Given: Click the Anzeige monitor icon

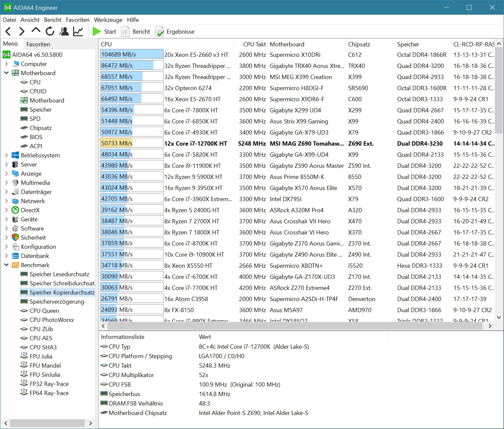Looking at the screenshot, I should point(15,173).
